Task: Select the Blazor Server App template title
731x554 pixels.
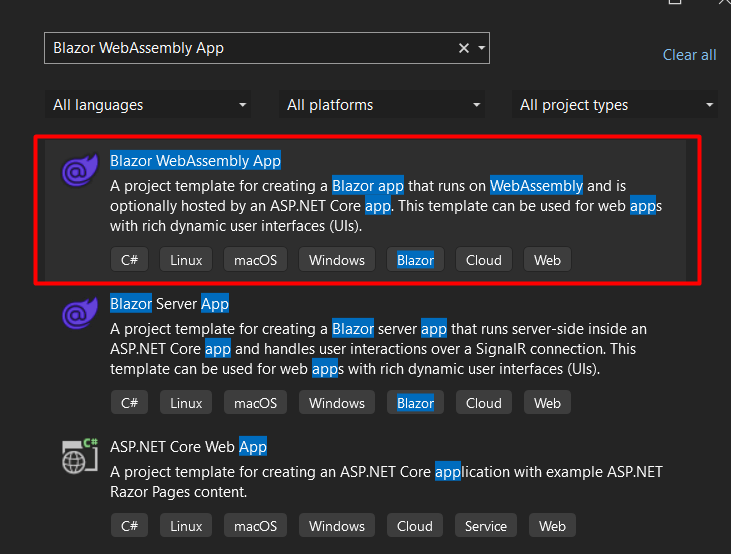Action: [169, 304]
